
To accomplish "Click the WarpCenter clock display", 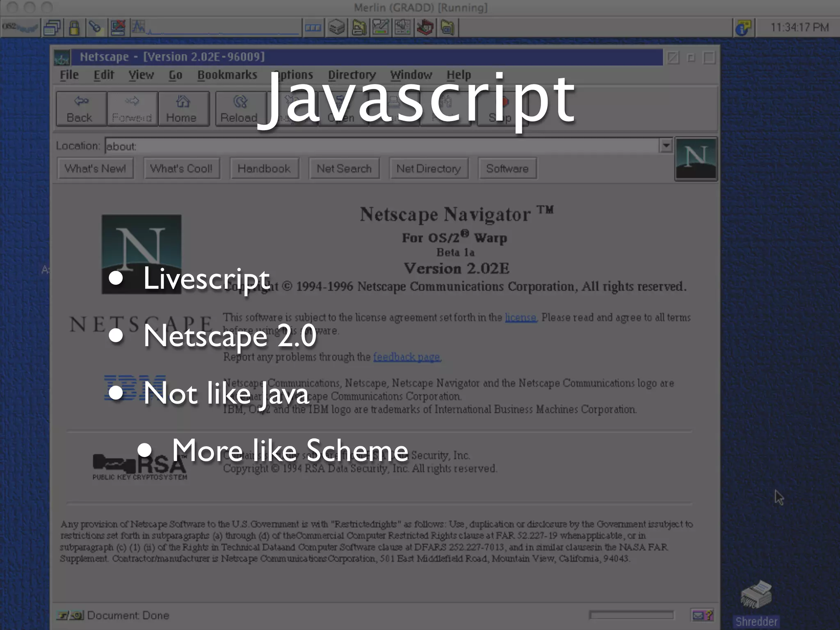I will pos(799,27).
